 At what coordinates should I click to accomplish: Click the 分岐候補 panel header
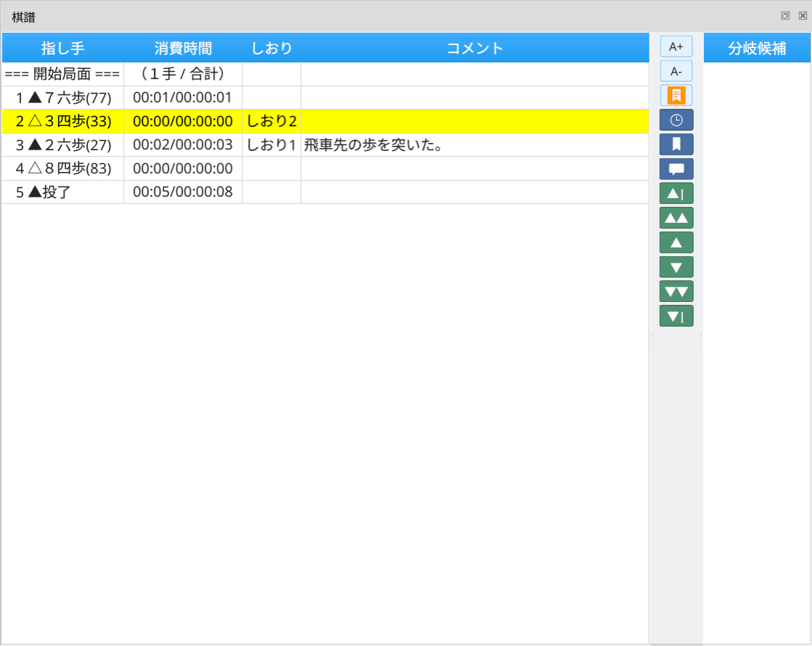[x=757, y=48]
